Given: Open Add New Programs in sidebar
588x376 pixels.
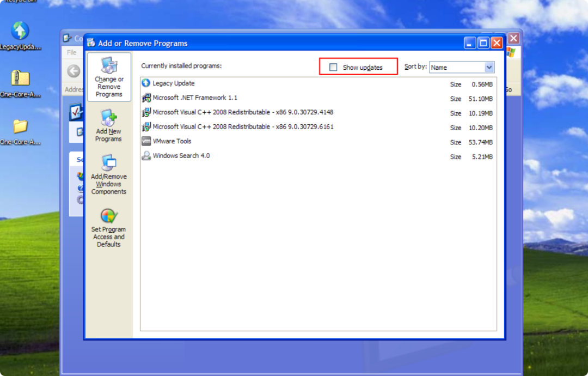Looking at the screenshot, I should [109, 125].
